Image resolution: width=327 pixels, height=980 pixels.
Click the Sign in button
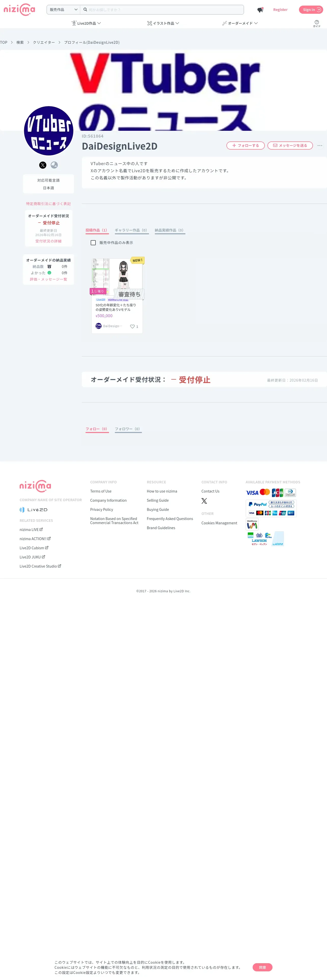pyautogui.click(x=311, y=10)
